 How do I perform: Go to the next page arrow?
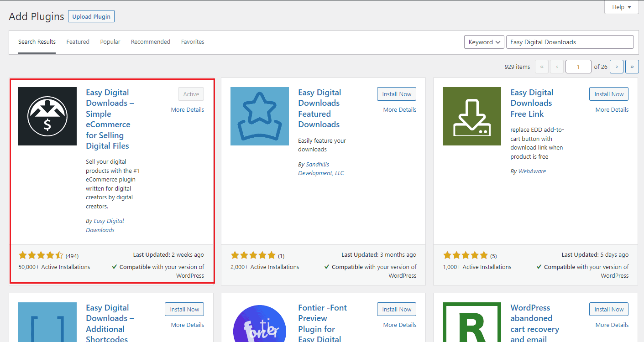click(x=617, y=67)
